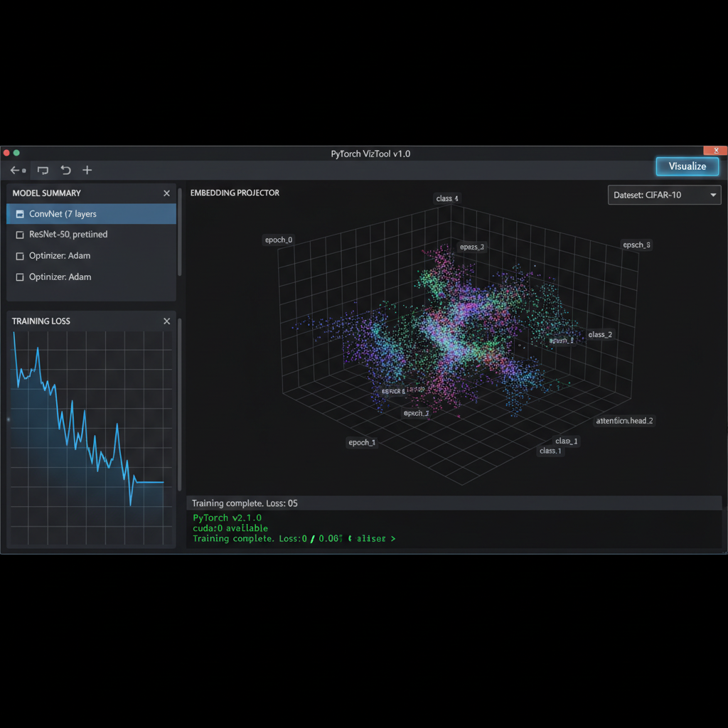Toggle the ResNet-50 pretrained checkbox
728x728 pixels.
20,235
